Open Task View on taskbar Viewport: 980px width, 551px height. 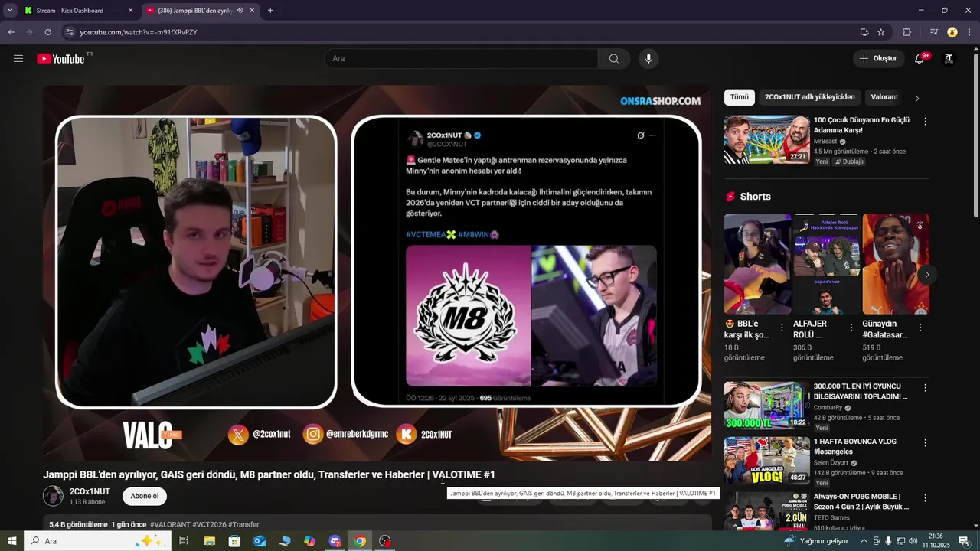[x=184, y=541]
